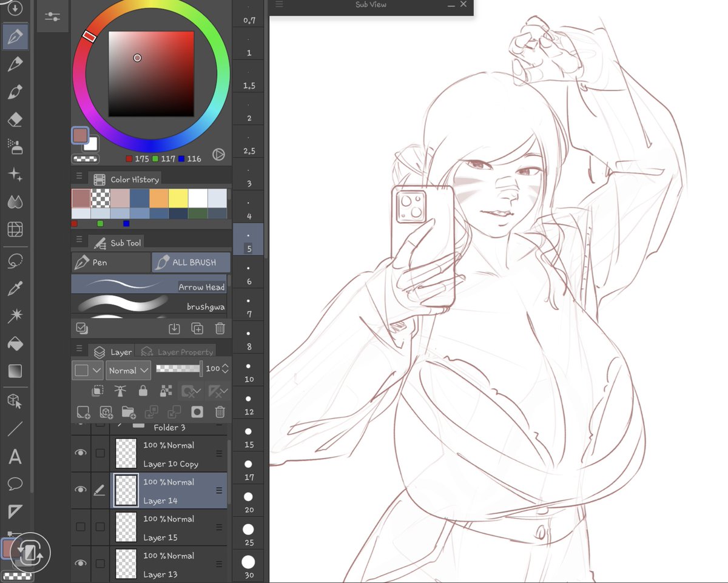Pick the Eyedropper tool
This screenshot has height=583, width=728.
[15, 289]
